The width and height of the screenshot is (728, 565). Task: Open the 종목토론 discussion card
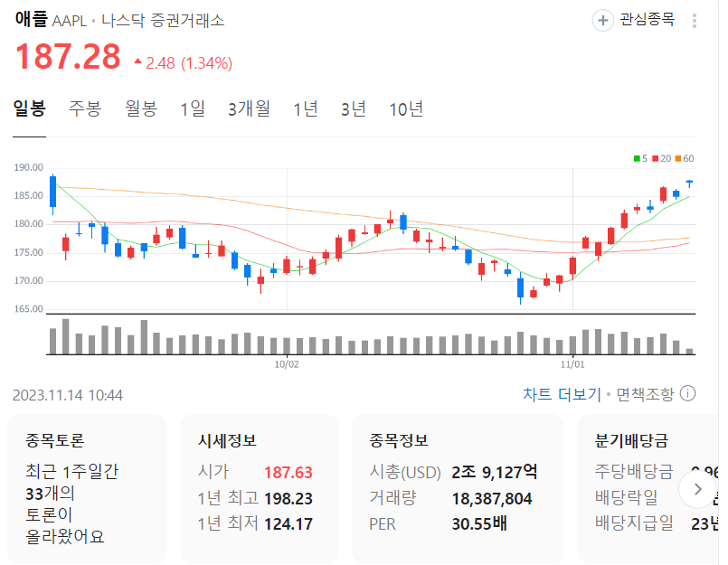(x=88, y=489)
